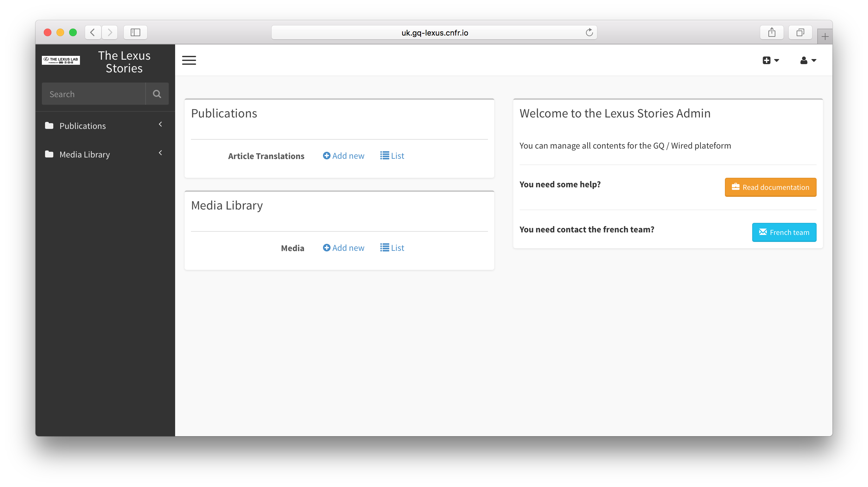Click the Read documentation button

click(x=770, y=187)
